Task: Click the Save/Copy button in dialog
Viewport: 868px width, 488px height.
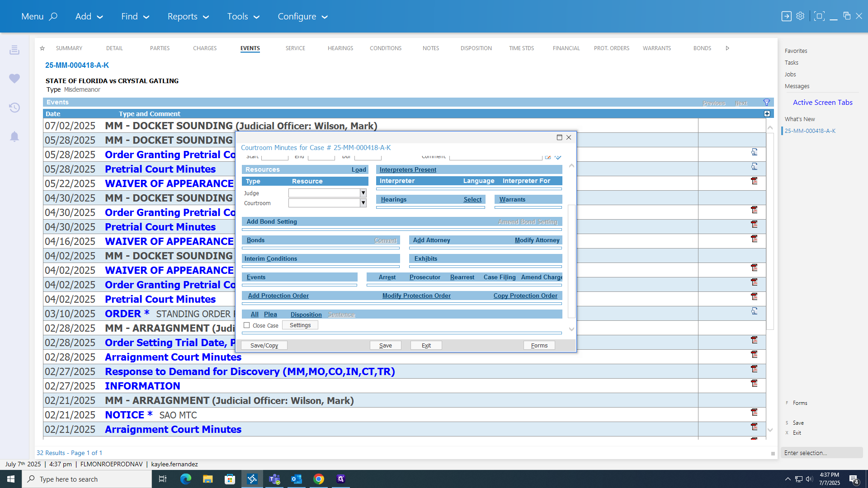Action: (264, 345)
